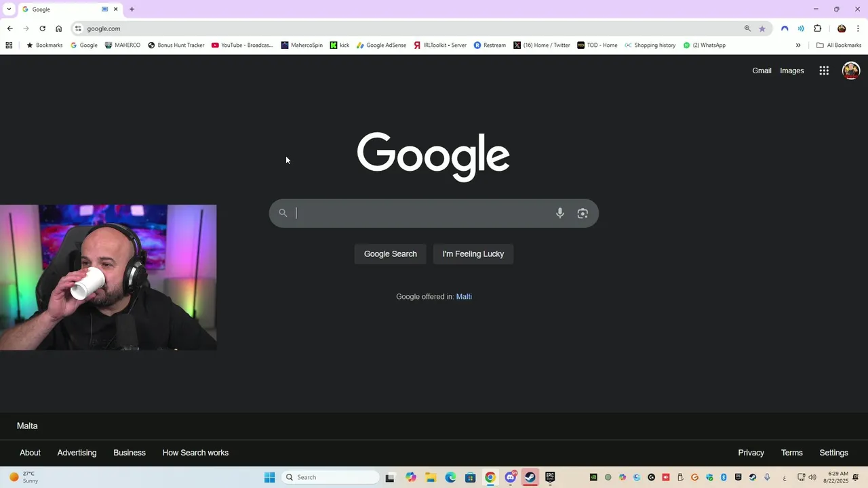This screenshot has width=868, height=488.
Task: Open Steam from the taskbar
Action: tap(530, 477)
